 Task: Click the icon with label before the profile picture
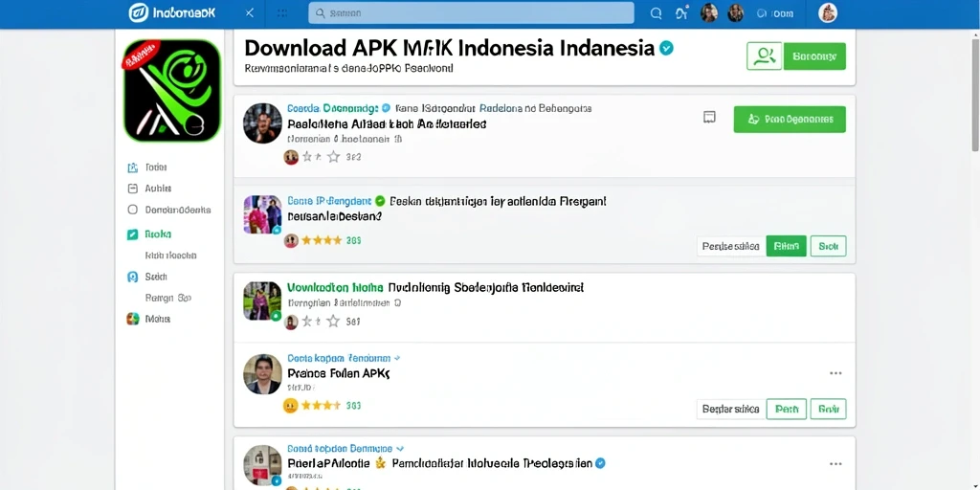pos(775,13)
